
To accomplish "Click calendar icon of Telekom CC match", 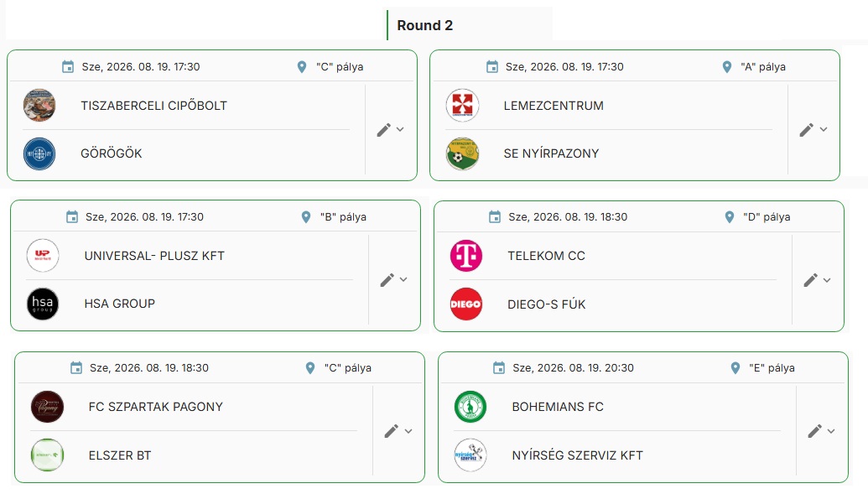I will pyautogui.click(x=495, y=217).
